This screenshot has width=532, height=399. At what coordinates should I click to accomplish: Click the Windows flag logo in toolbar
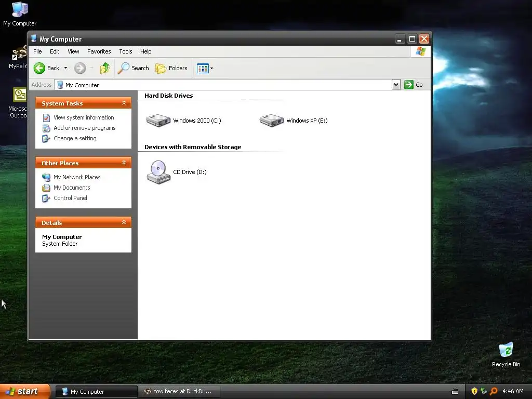tap(420, 51)
